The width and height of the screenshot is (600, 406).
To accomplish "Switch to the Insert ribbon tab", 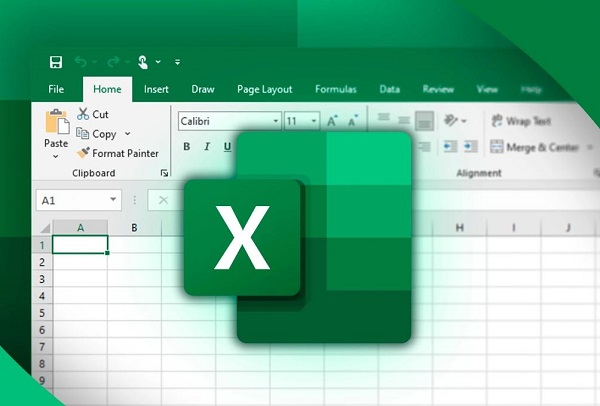I will [156, 89].
